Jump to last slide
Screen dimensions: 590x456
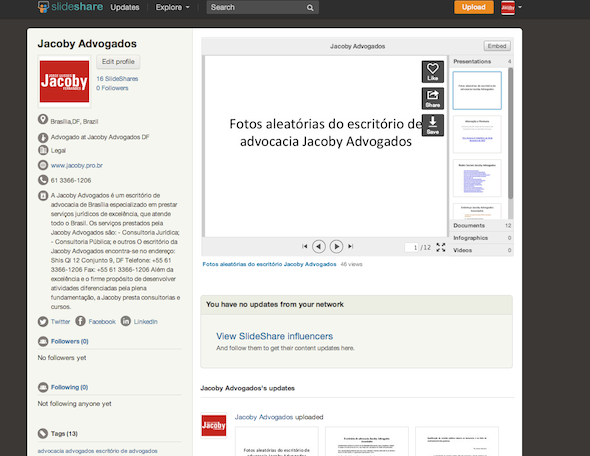[x=350, y=246]
